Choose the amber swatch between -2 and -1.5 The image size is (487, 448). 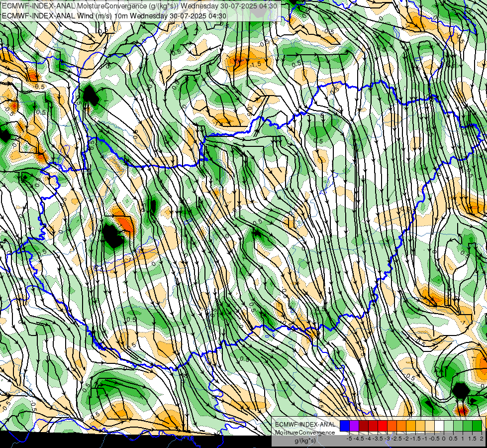(411, 426)
